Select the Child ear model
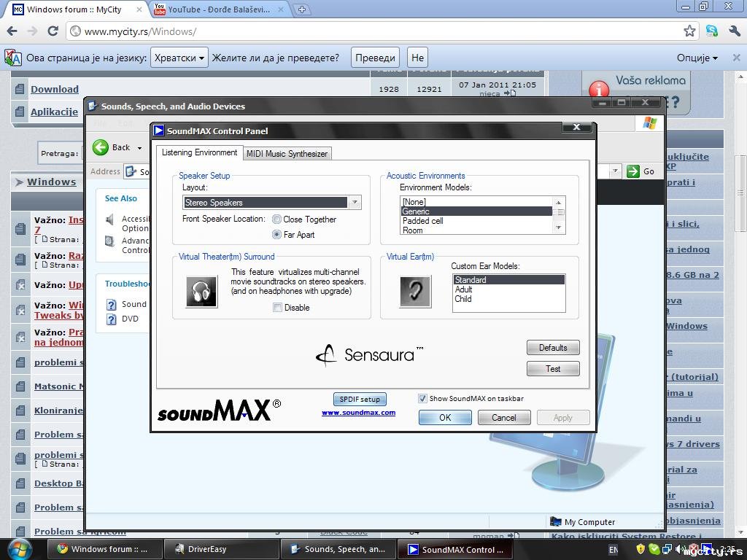The height and width of the screenshot is (560, 747). (x=508, y=299)
